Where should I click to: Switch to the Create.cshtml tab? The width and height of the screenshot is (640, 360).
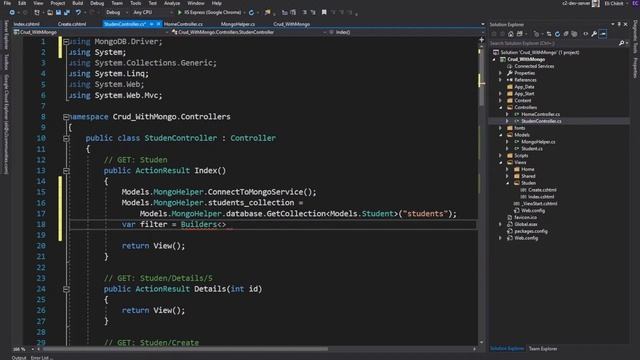(x=72, y=24)
